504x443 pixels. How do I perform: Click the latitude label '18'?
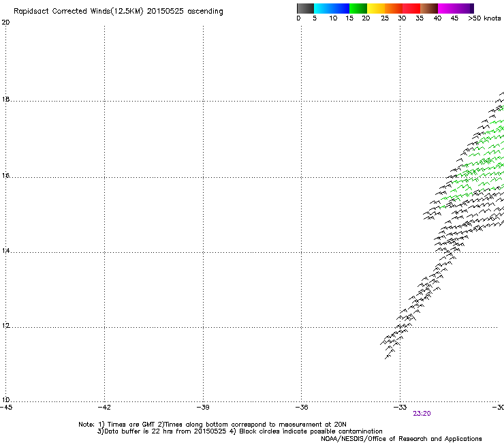[5, 99]
